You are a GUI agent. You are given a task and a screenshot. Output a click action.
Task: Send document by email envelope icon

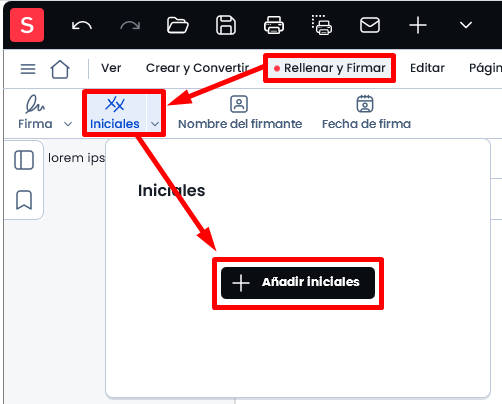coord(370,25)
